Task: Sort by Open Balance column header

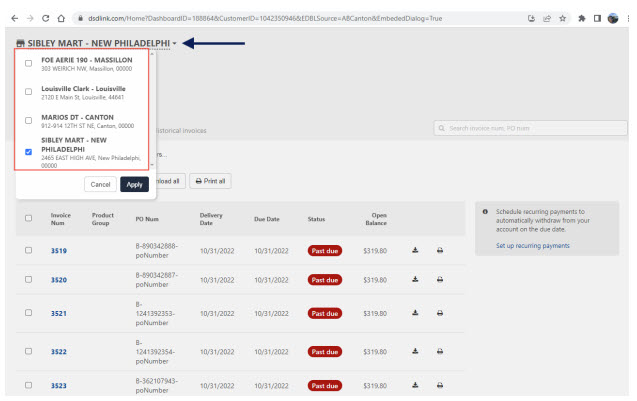Action: (x=376, y=219)
